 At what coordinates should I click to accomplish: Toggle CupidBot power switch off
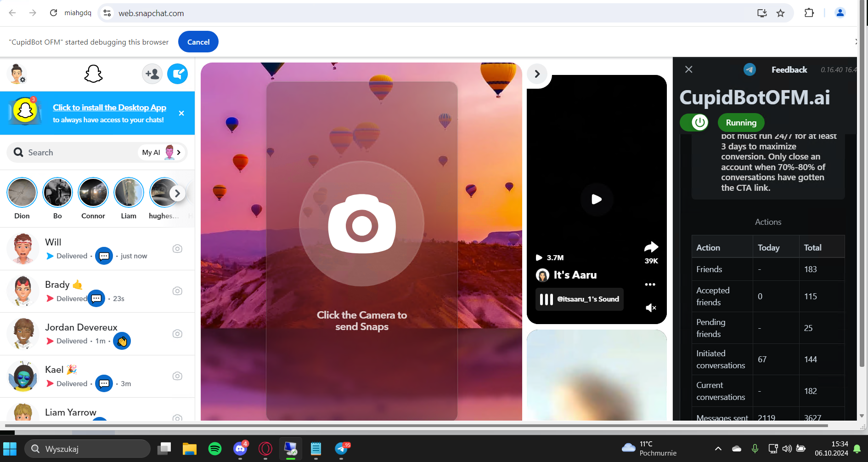click(694, 123)
